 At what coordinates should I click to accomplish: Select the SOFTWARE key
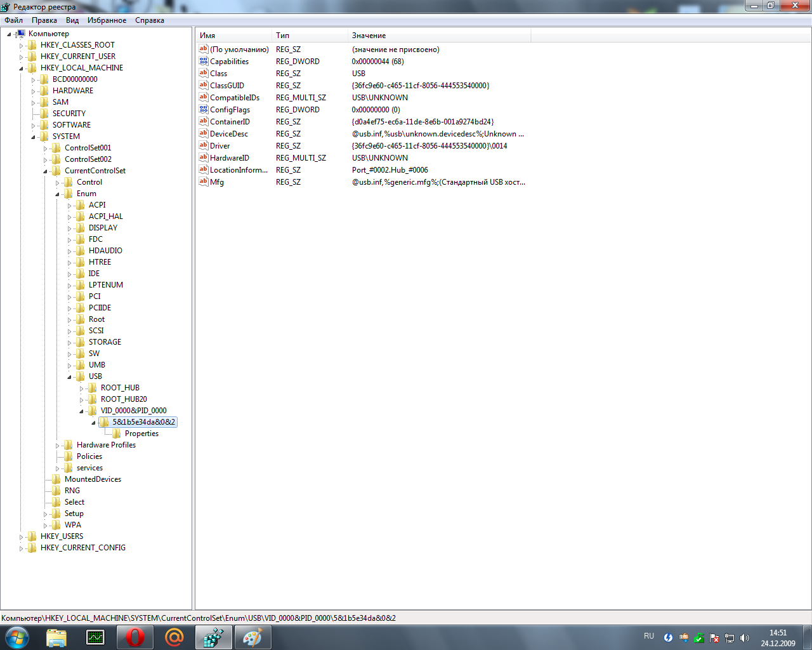[72, 125]
